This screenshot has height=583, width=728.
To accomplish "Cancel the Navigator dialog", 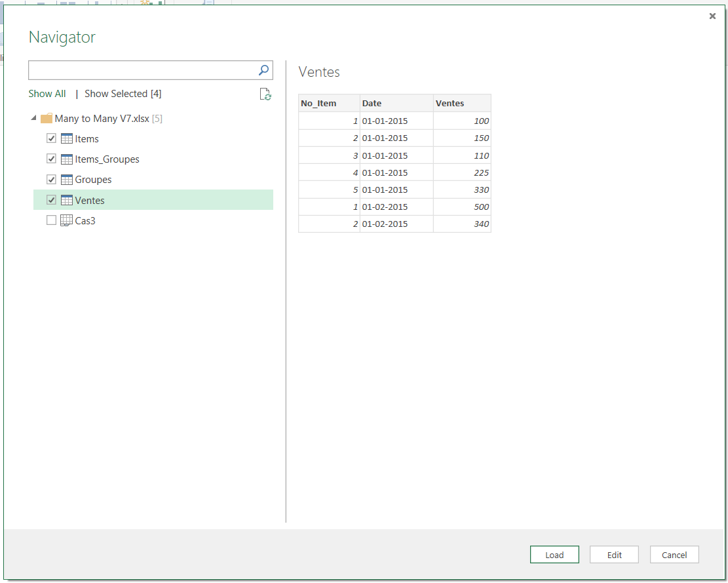I will tap(674, 555).
